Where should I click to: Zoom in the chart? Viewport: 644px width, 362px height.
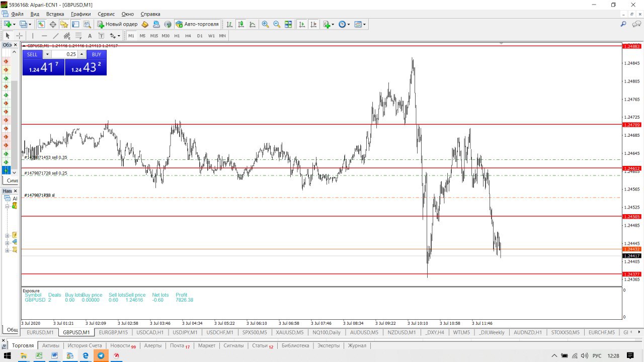pyautogui.click(x=265, y=24)
